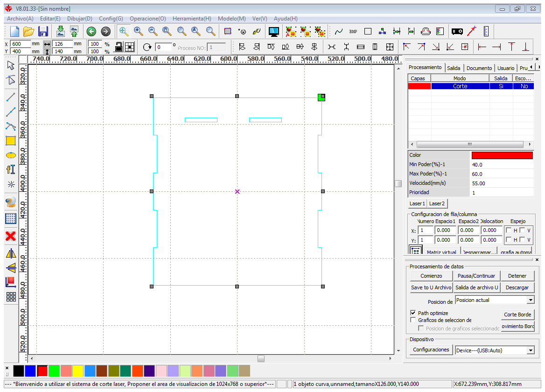The width and height of the screenshot is (545, 392).
Task: Select the Corte layer row
Action: pyautogui.click(x=471, y=86)
